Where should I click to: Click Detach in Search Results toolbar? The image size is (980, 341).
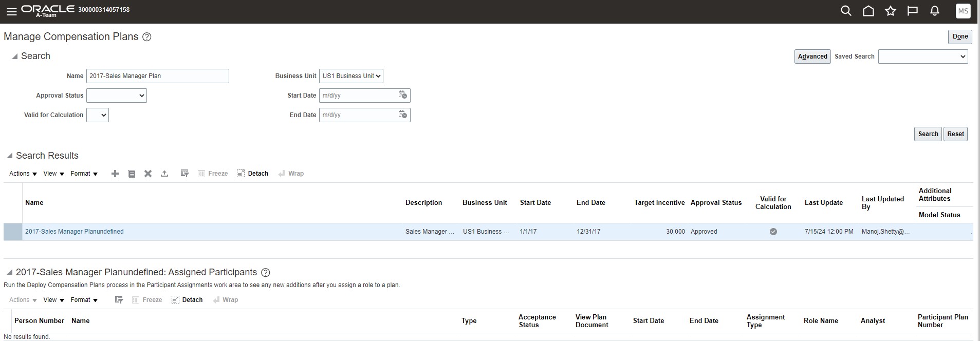252,174
